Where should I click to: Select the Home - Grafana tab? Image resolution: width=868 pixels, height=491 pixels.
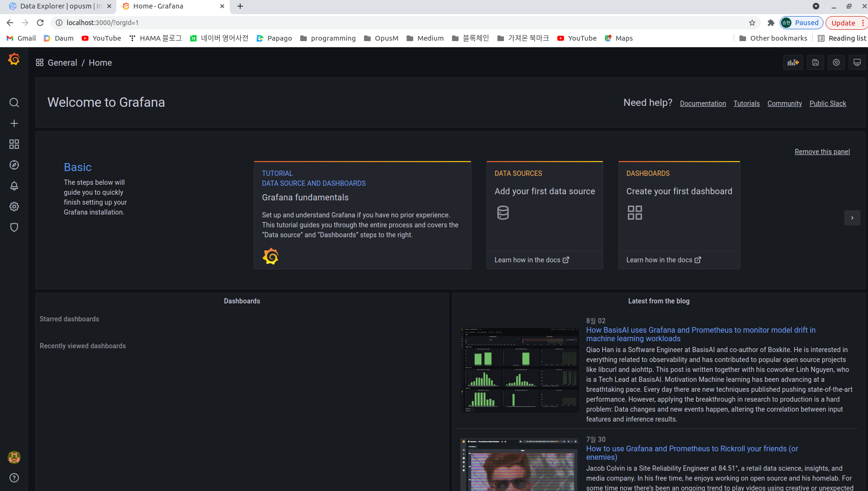pos(173,6)
